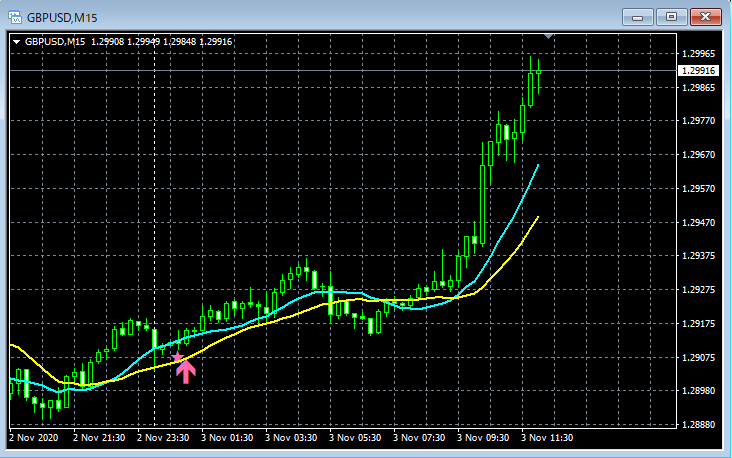Maximize the GBPUSD,M15 chart window
Viewport: 732px width, 458px height.
tap(671, 17)
